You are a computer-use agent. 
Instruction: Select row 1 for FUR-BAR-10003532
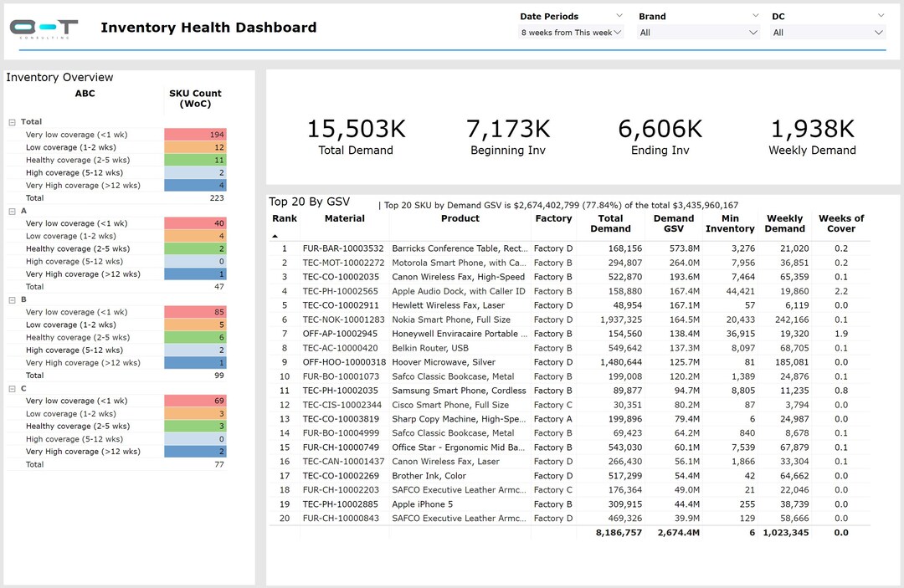pyautogui.click(x=460, y=249)
